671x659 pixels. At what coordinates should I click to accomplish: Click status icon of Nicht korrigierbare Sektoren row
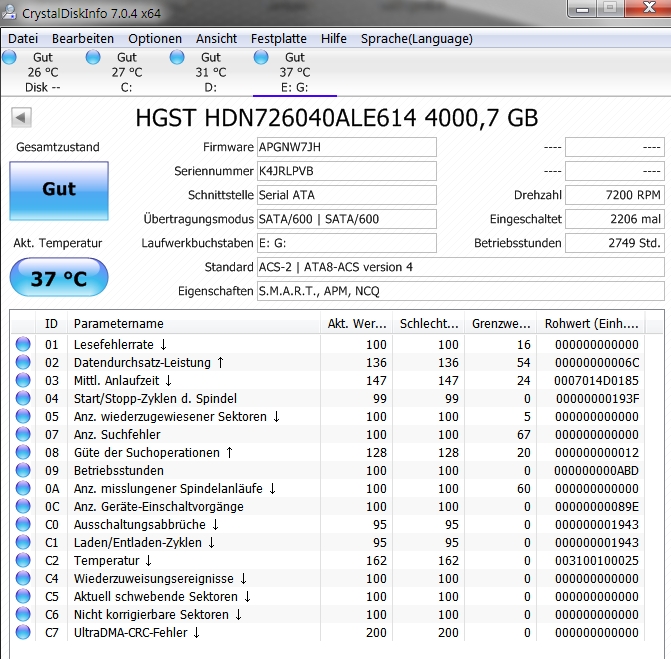pos(23,614)
